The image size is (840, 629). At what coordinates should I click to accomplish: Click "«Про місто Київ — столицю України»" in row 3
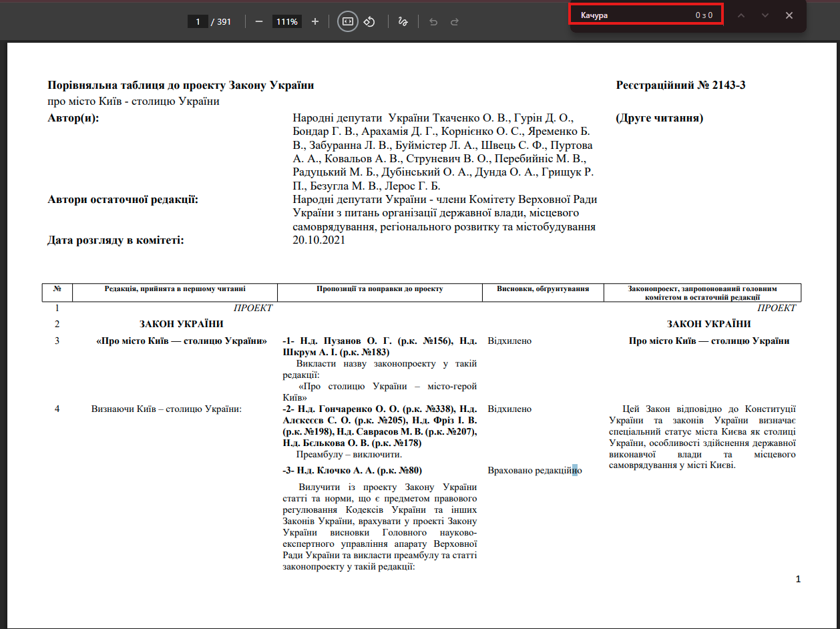tap(182, 341)
